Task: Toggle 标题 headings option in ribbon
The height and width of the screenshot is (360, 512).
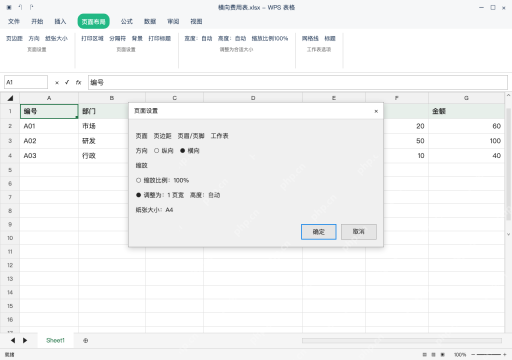Action: tap(330, 39)
